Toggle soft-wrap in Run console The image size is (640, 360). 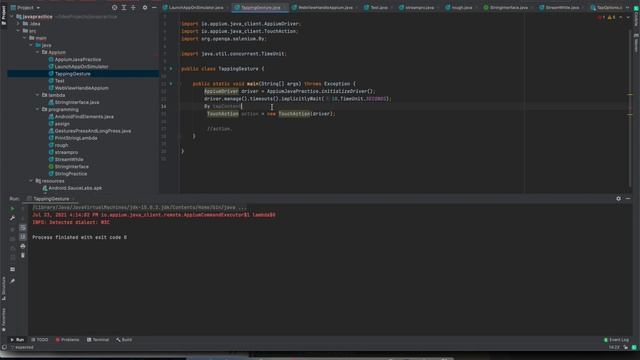pos(23,228)
